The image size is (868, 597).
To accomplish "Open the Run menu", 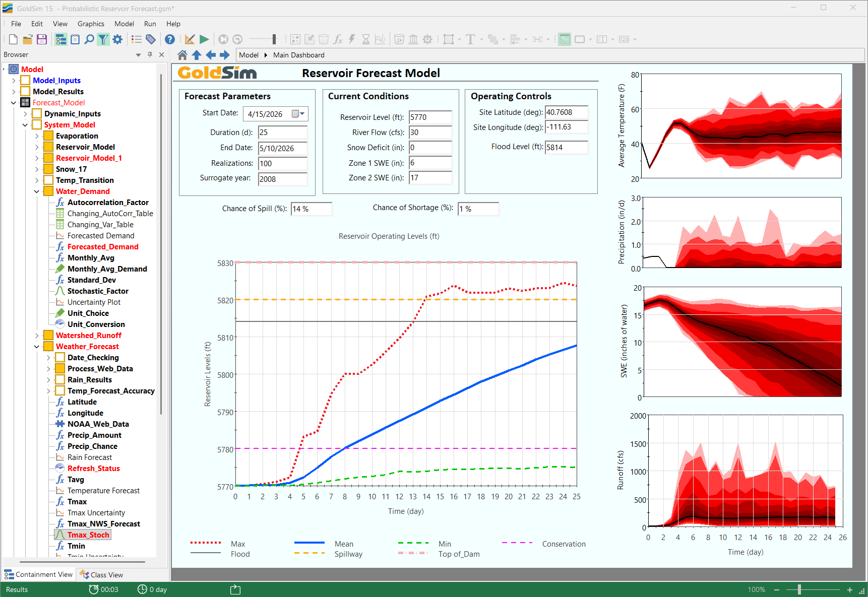I will coord(150,24).
